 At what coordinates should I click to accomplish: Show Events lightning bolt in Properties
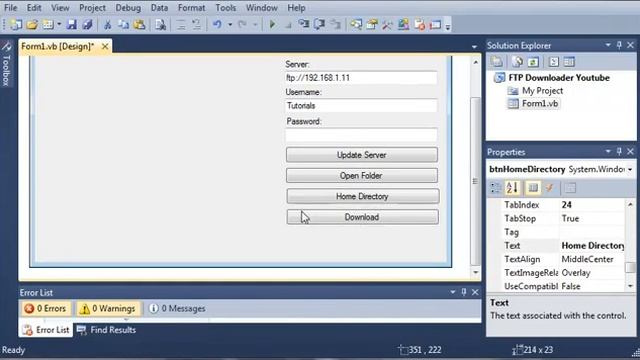point(549,188)
